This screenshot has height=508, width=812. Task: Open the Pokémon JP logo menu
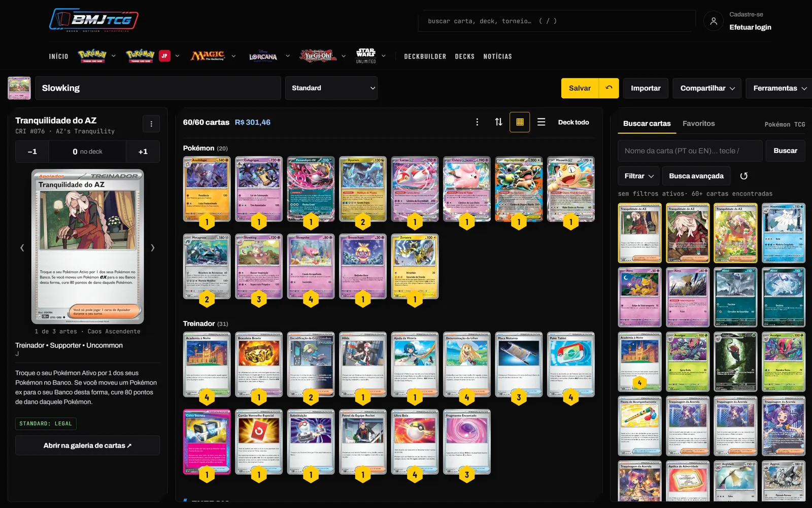[x=148, y=56]
